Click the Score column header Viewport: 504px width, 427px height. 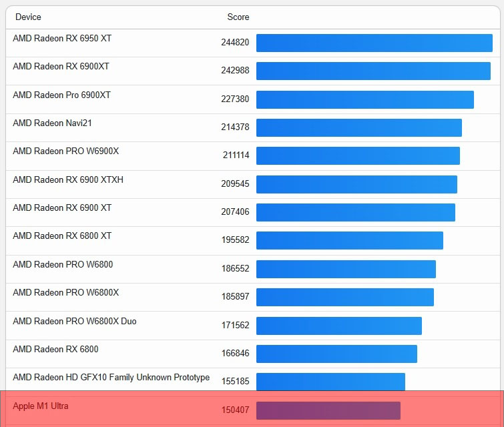pos(238,17)
